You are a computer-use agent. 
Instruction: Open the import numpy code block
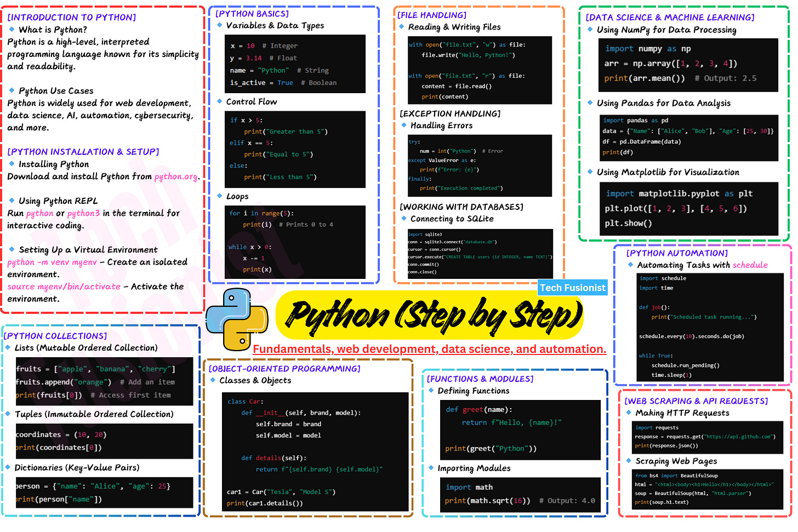688,65
